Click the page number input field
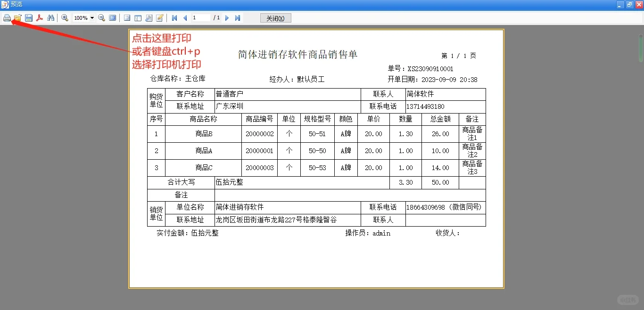The width and height of the screenshot is (644, 310). coord(200,18)
